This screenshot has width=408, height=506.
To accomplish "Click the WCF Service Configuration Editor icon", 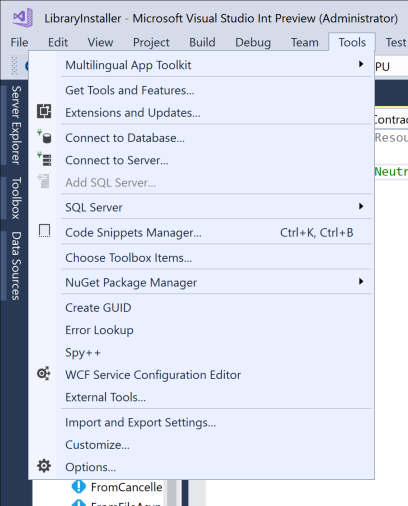I will click(x=44, y=373).
